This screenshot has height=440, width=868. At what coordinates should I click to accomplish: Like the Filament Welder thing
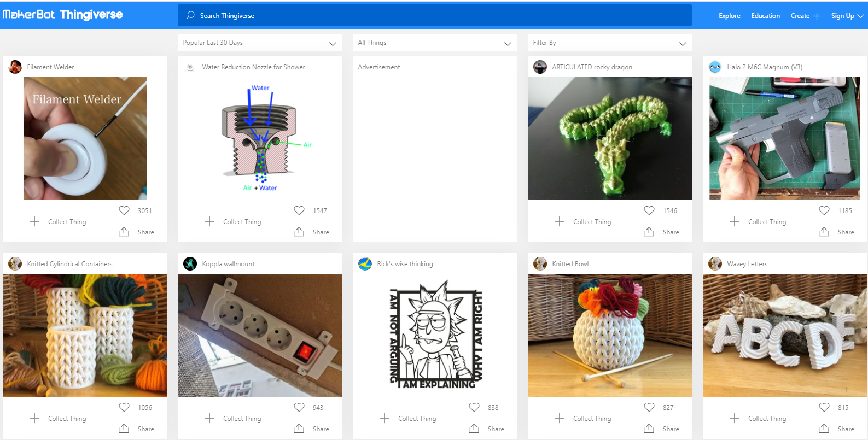pos(124,210)
